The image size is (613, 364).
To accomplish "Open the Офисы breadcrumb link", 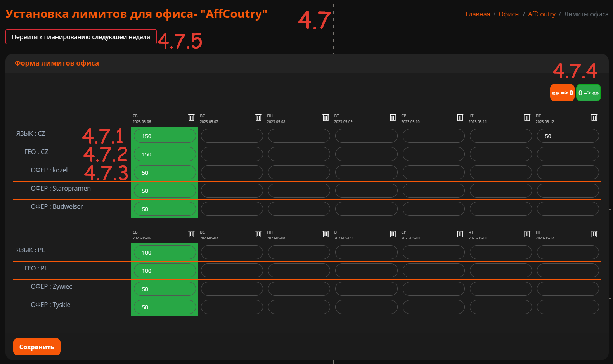I will [x=509, y=14].
